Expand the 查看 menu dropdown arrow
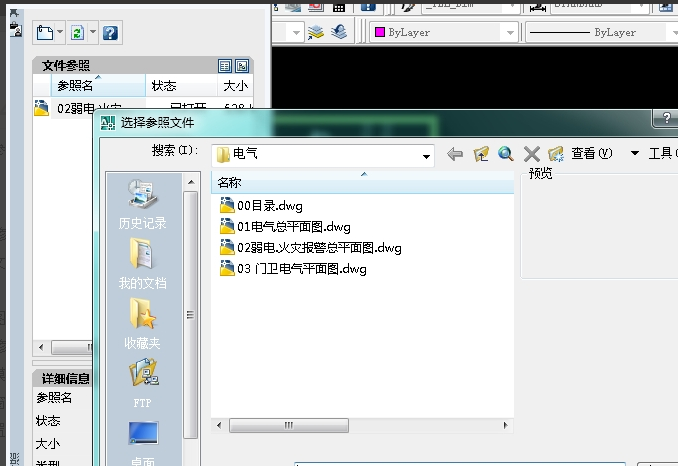Screen dimensions: 678x466 tap(635, 153)
